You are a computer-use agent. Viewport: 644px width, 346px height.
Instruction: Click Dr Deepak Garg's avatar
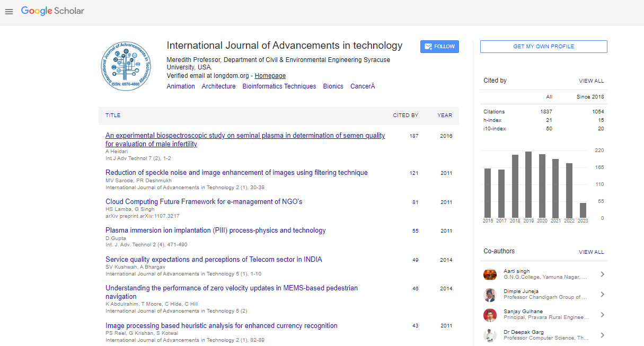(x=490, y=335)
